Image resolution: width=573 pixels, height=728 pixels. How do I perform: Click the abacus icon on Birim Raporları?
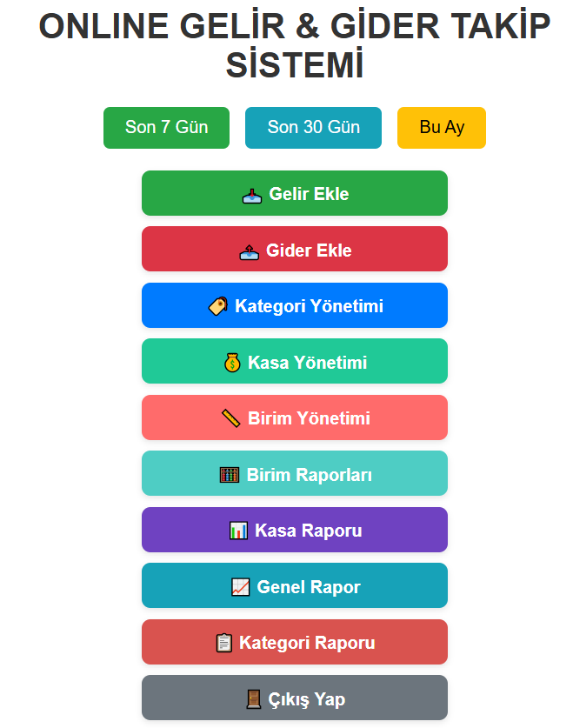[x=230, y=475]
